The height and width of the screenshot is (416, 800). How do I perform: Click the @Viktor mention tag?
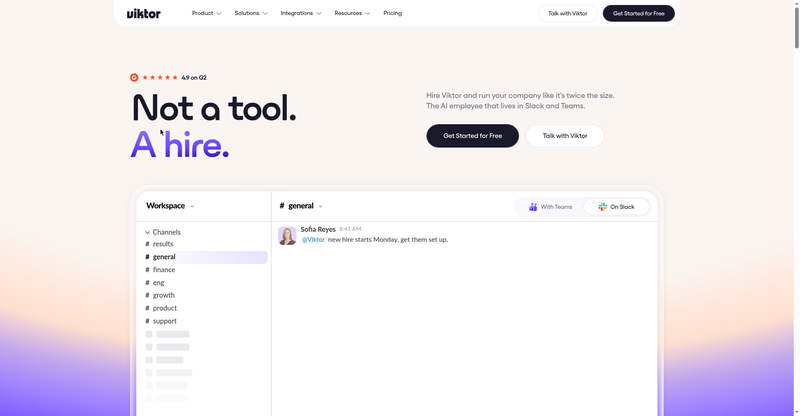click(x=313, y=239)
